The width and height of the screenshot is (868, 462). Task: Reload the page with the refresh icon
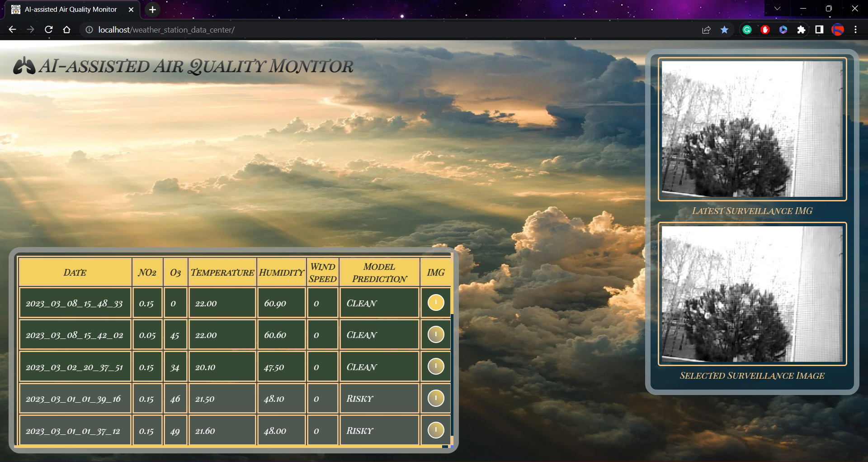point(48,29)
